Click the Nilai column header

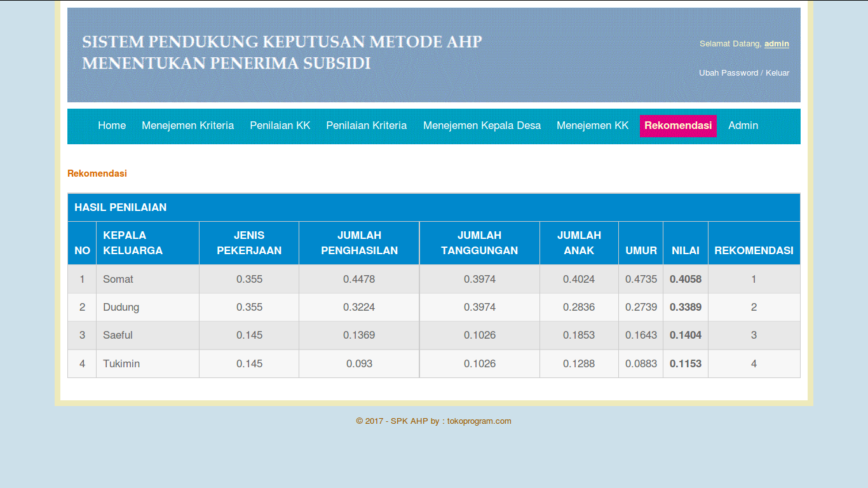[685, 250]
